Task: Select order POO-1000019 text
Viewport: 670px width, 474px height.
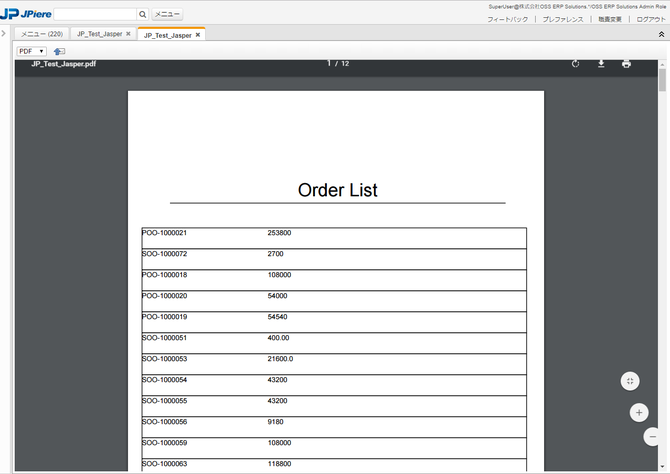Action: pos(165,317)
